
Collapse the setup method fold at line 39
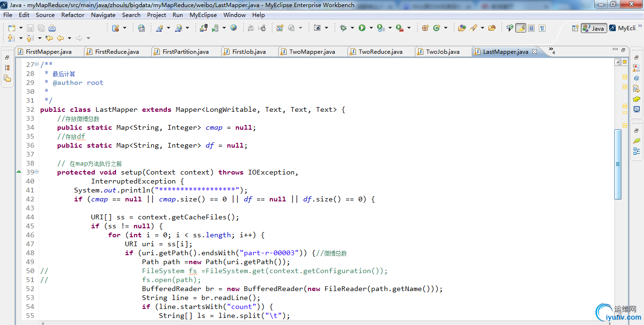pos(37,172)
